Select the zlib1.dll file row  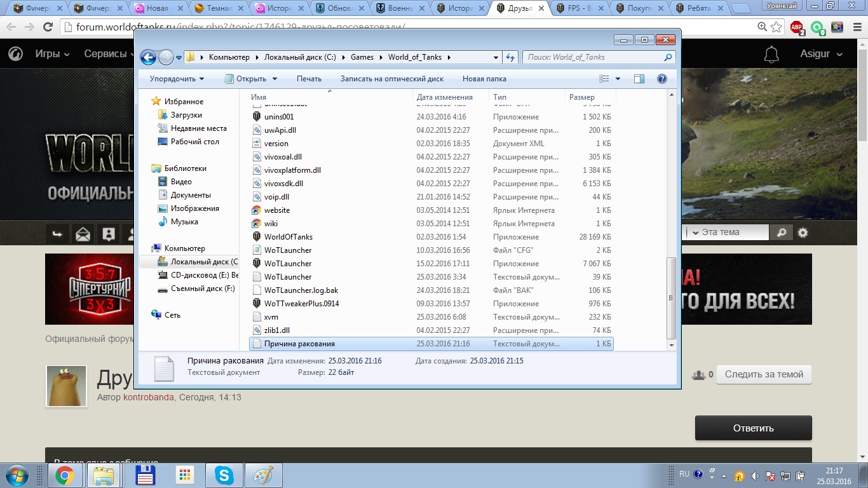click(x=431, y=330)
